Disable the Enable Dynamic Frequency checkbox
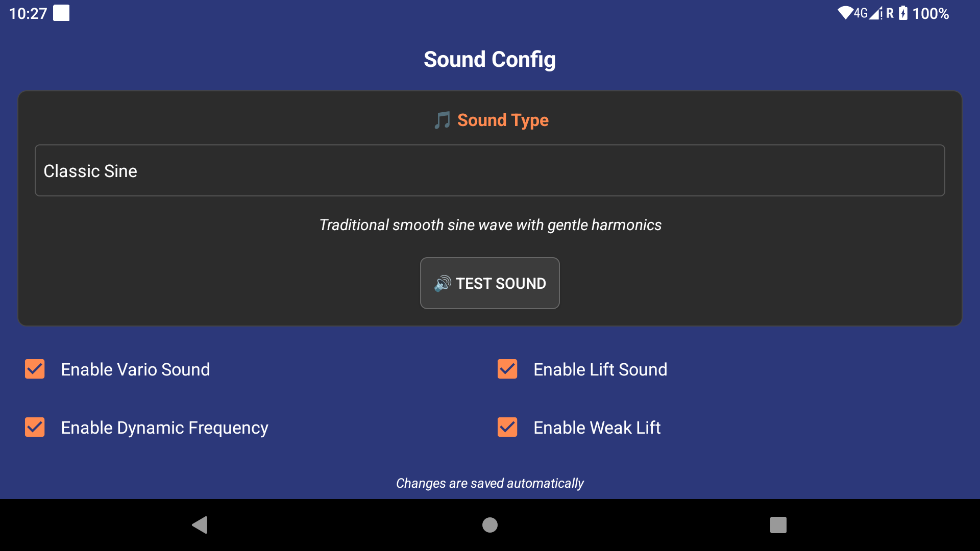980x551 pixels. click(35, 428)
